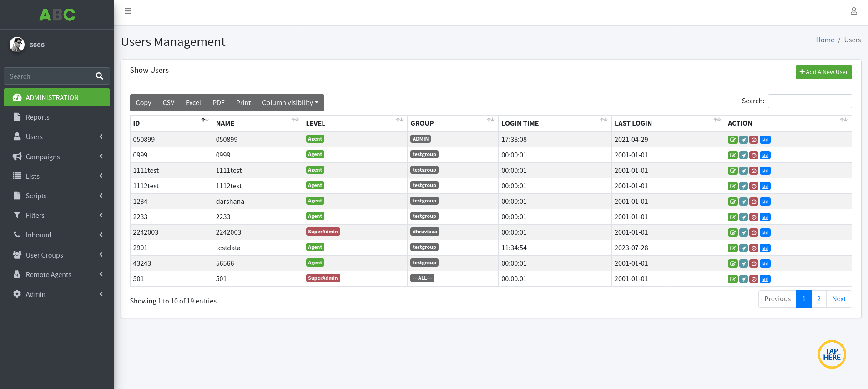Click the teal arrow icon for user 0999

743,155
